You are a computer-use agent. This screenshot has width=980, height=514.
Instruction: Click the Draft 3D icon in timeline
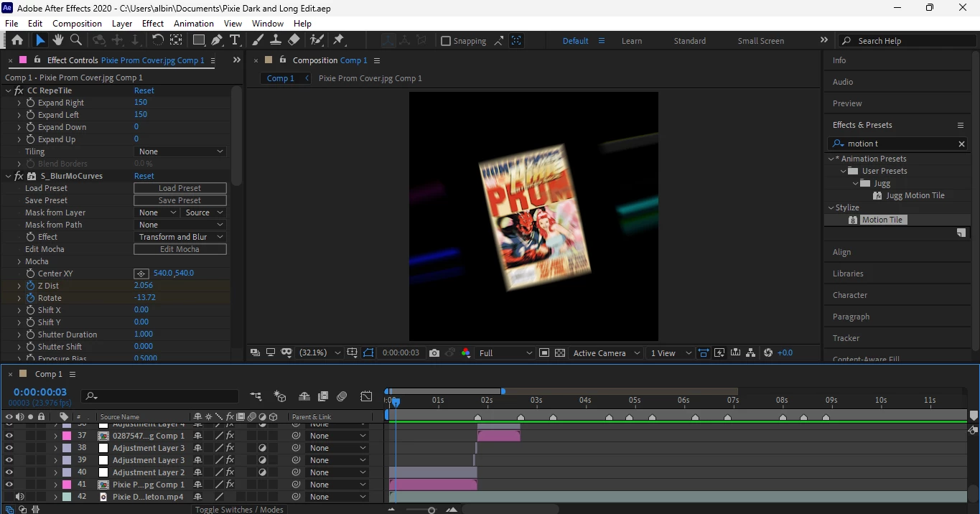click(x=281, y=396)
